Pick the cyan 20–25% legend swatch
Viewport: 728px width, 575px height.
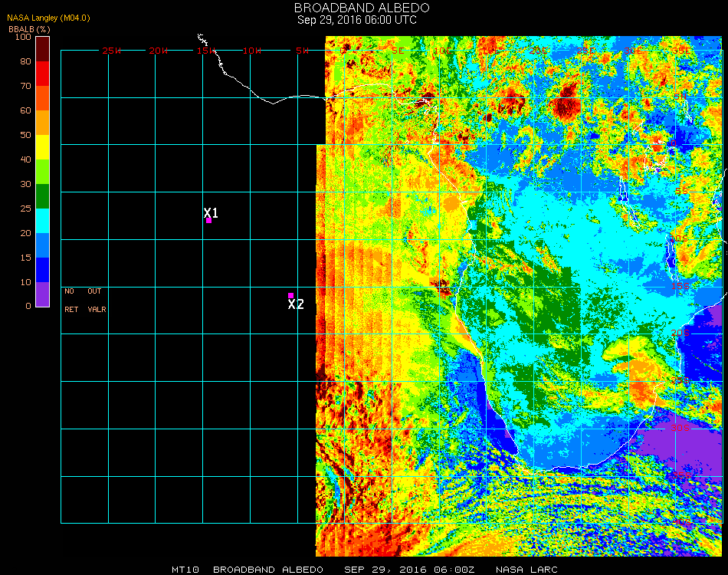pyautogui.click(x=42, y=220)
